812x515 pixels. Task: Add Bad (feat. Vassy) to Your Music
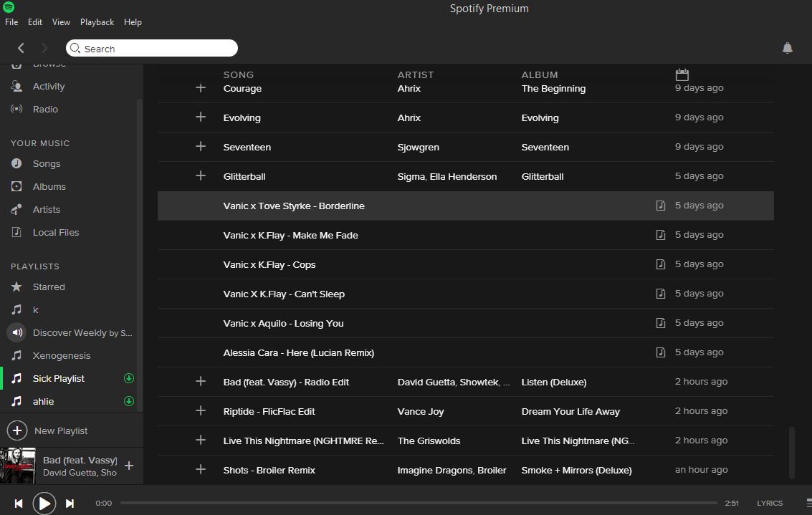coord(201,382)
